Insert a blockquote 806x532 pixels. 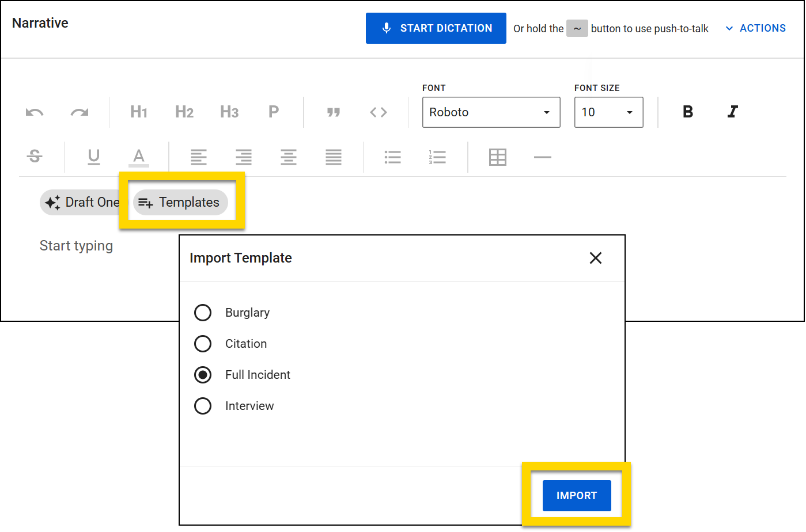coord(333,112)
